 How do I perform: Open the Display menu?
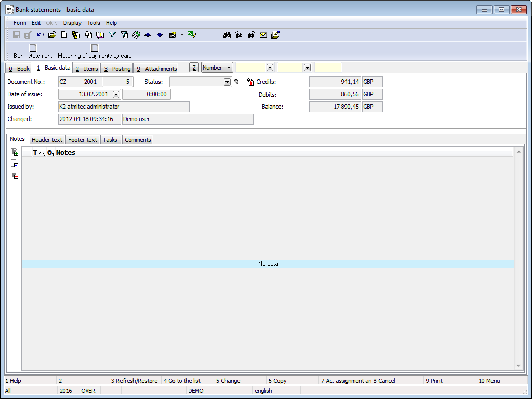[x=72, y=23]
